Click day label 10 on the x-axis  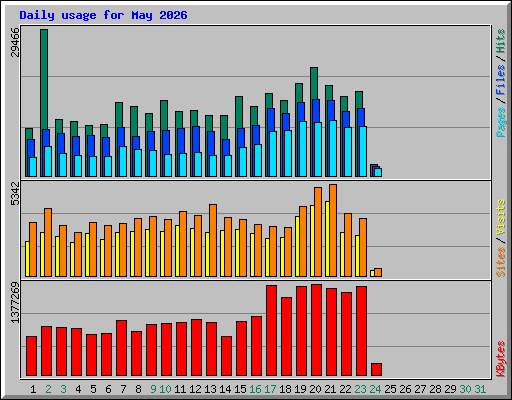point(165,389)
